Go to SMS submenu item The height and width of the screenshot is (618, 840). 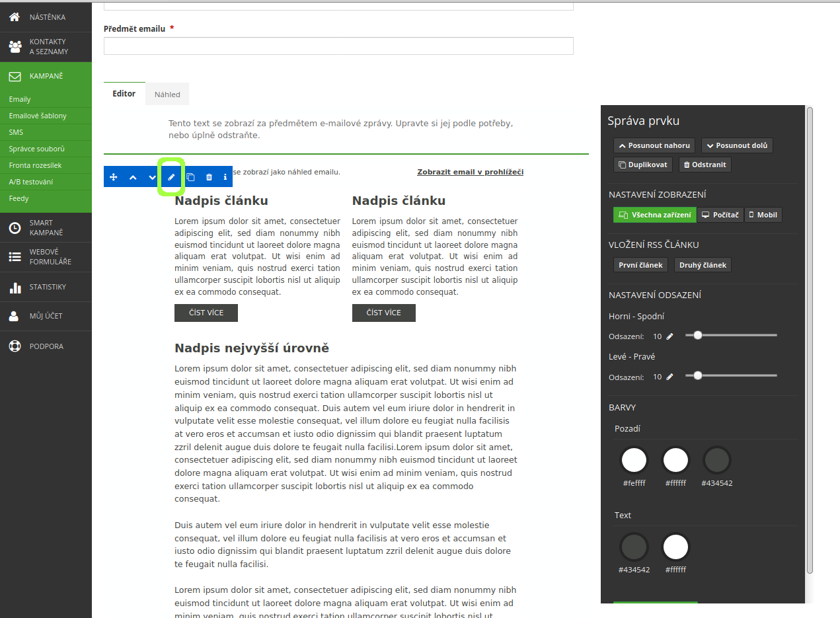coord(46,132)
